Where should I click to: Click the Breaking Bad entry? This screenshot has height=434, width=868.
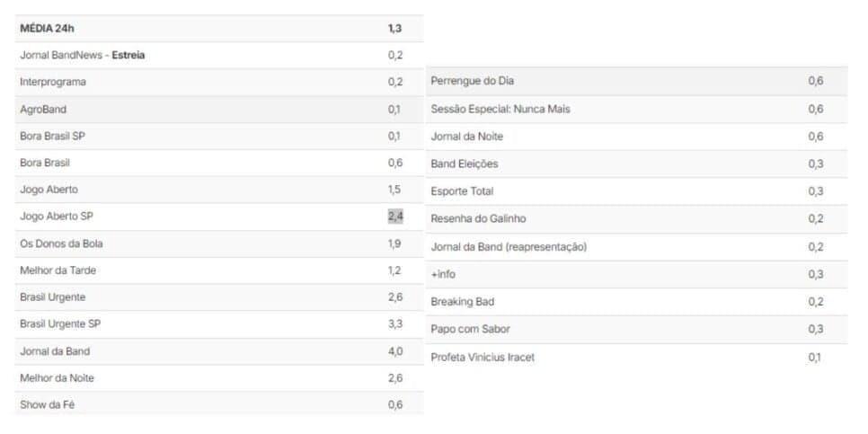(x=463, y=302)
